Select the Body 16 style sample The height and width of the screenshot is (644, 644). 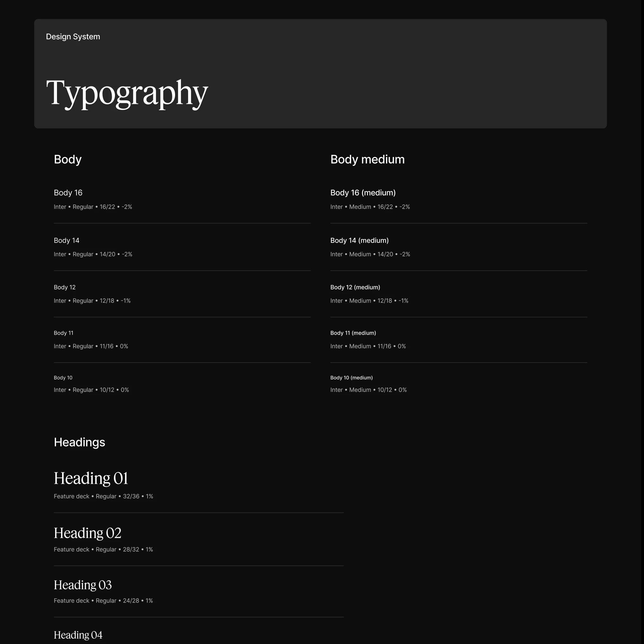[x=68, y=193]
